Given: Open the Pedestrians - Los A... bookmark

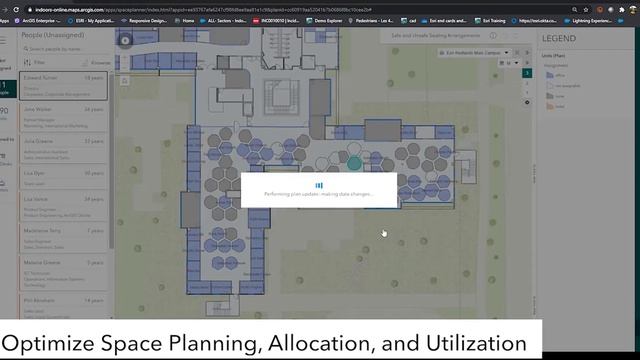Looking at the screenshot, I should coord(371,20).
